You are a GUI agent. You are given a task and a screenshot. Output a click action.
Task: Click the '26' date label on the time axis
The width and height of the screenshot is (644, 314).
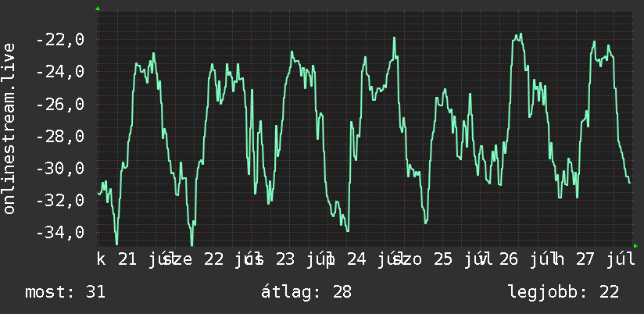[x=509, y=259]
